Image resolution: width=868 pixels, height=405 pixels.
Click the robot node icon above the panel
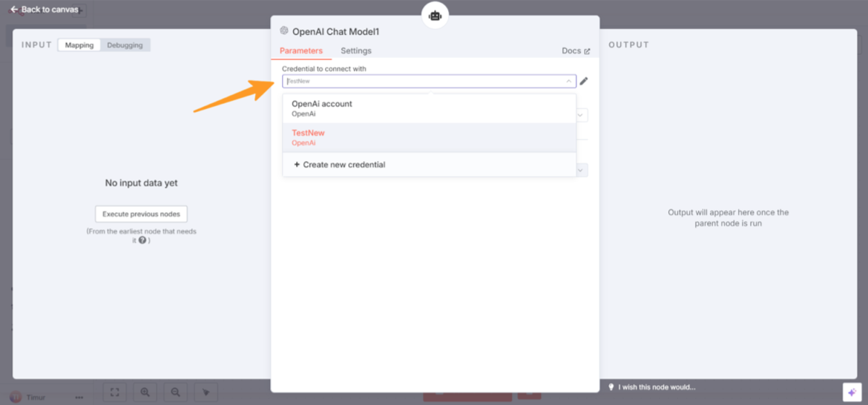click(x=435, y=16)
